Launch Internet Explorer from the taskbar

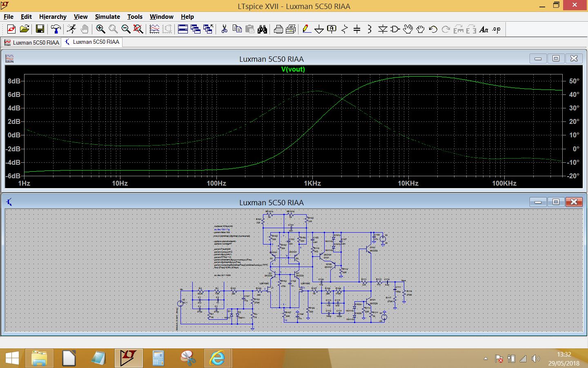point(217,359)
